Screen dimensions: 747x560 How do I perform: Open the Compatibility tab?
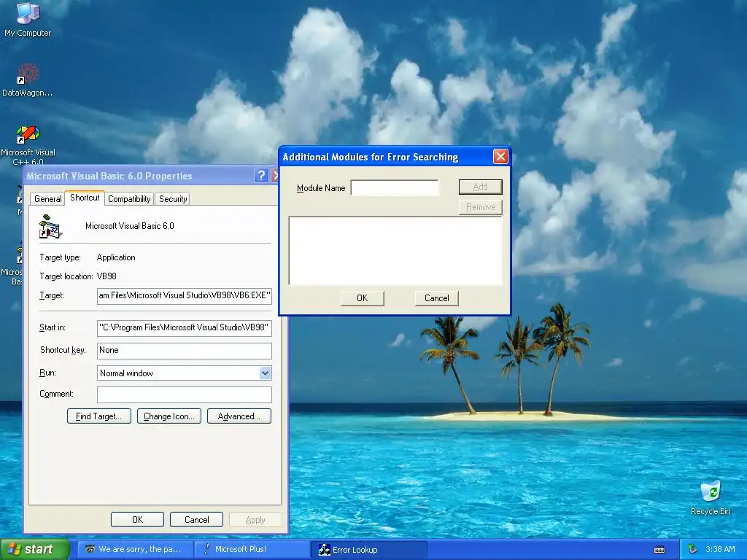(x=129, y=199)
